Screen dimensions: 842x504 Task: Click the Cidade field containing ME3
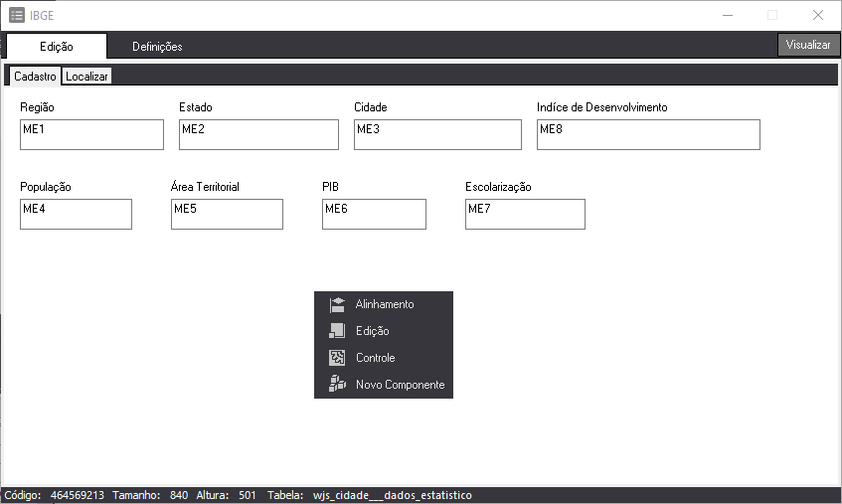437,135
